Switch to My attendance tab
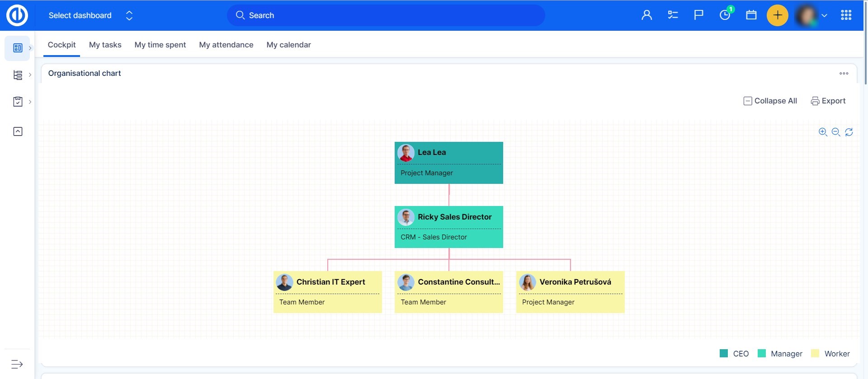The height and width of the screenshot is (379, 868). [x=226, y=45]
